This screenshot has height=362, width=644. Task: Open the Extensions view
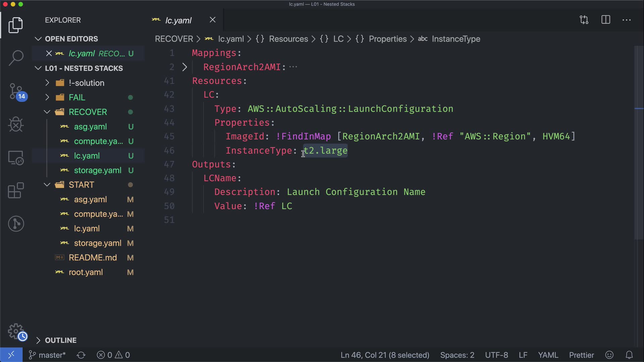(x=16, y=190)
